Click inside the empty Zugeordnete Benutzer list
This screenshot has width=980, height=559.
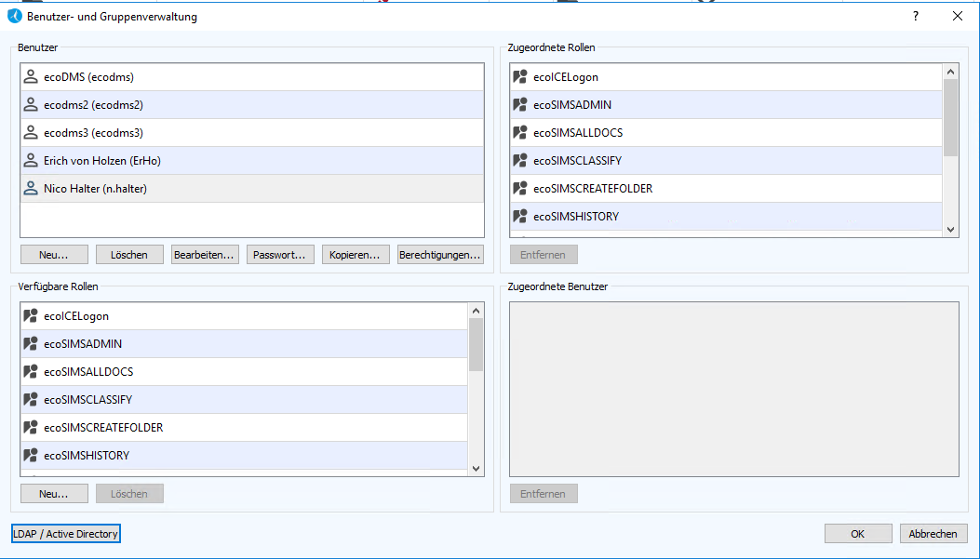733,389
